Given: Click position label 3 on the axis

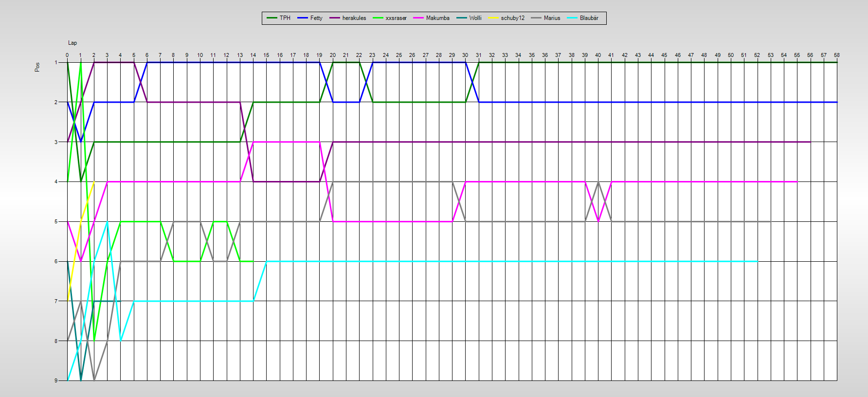Looking at the screenshot, I should 56,142.
